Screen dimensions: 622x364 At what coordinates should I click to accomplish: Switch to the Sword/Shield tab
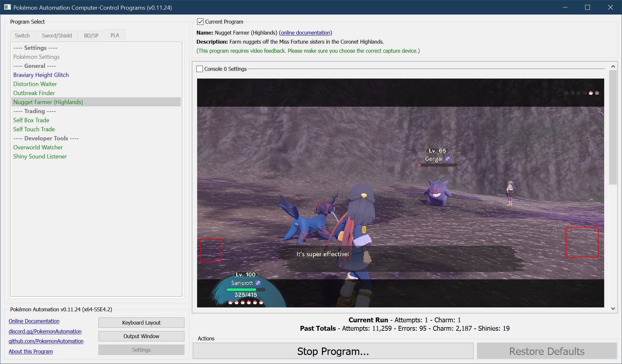(57, 36)
